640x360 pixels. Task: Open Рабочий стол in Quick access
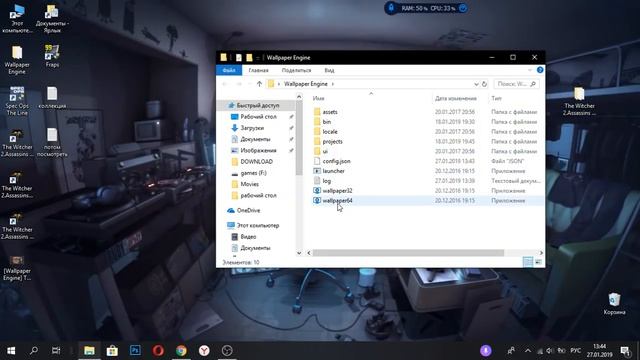[x=258, y=117]
